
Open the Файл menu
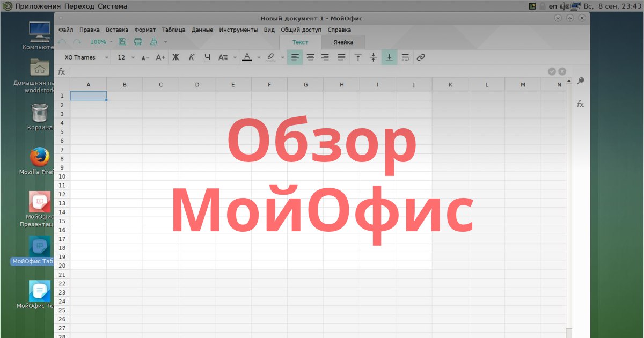pos(66,30)
